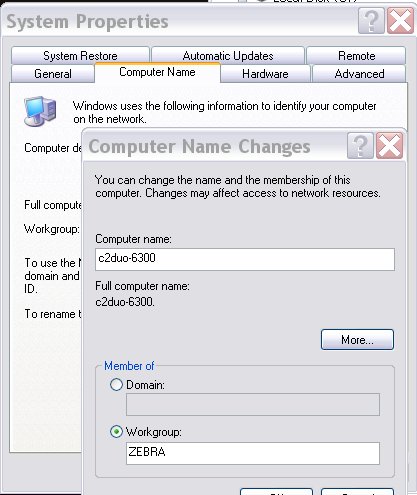417x495 pixels.
Task: Click help button in Computer Name Changes dialog
Action: tap(360, 146)
